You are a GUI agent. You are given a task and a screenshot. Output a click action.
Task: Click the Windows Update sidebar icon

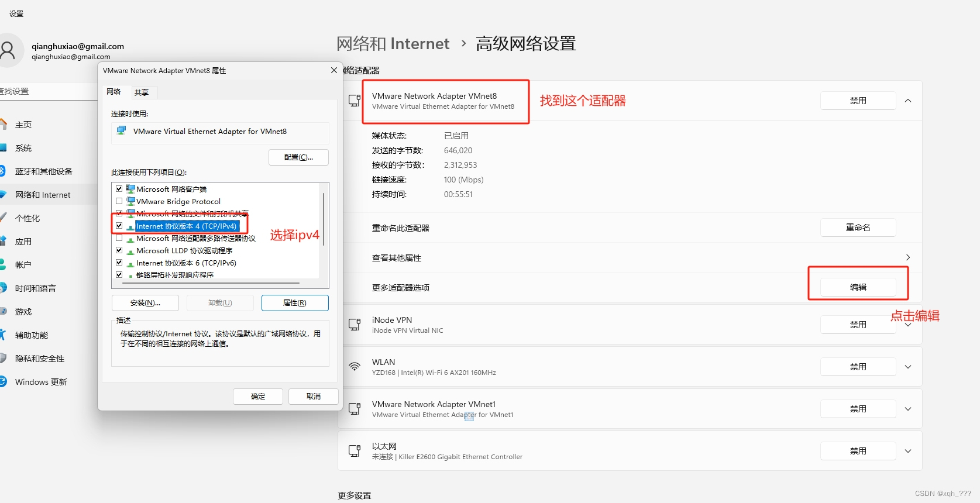pos(3,381)
